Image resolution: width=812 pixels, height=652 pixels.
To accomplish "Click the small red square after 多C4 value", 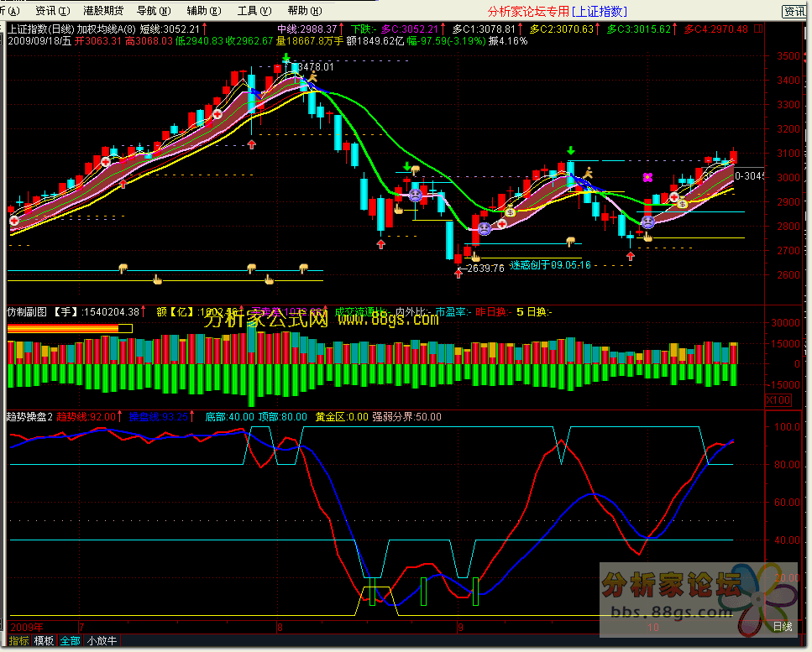I will [758, 29].
